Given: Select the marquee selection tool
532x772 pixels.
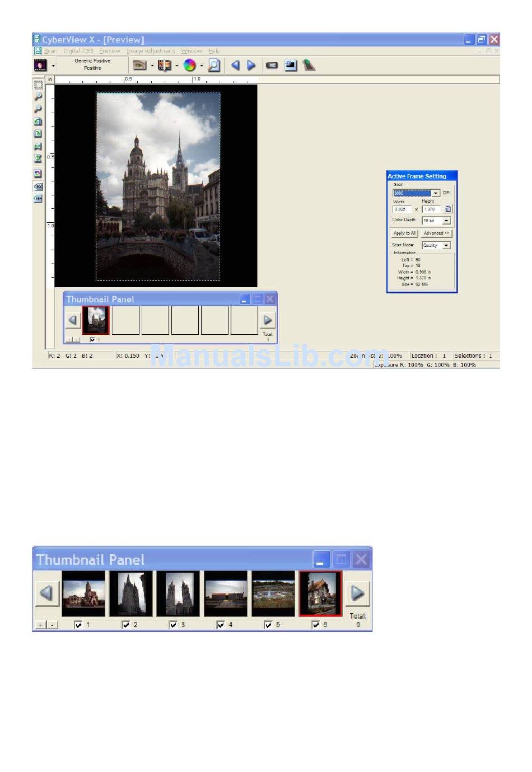Looking at the screenshot, I should (38, 85).
